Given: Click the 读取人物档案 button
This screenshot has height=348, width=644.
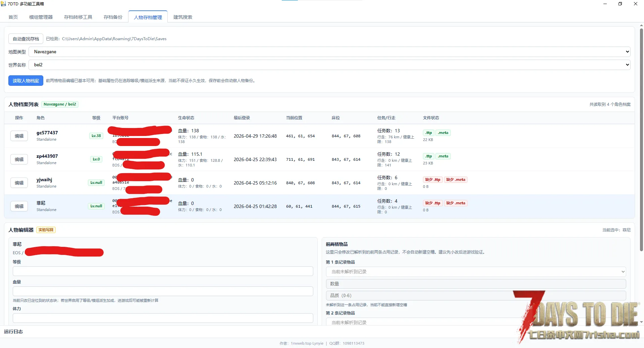Looking at the screenshot, I should [26, 81].
